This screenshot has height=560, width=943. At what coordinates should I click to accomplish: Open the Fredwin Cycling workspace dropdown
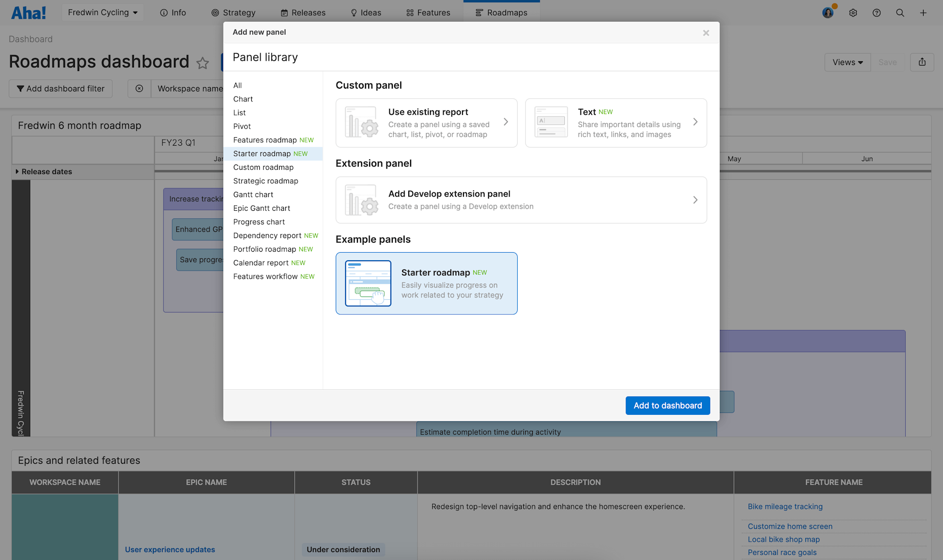point(102,13)
